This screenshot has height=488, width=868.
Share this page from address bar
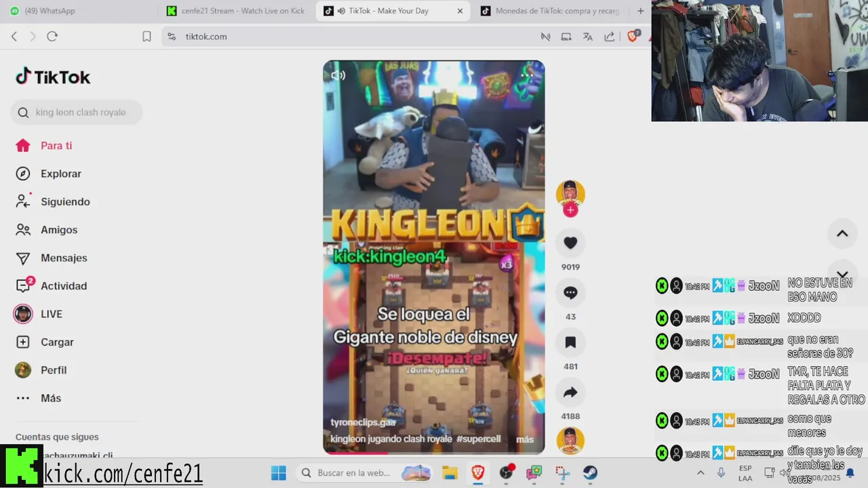tap(610, 37)
